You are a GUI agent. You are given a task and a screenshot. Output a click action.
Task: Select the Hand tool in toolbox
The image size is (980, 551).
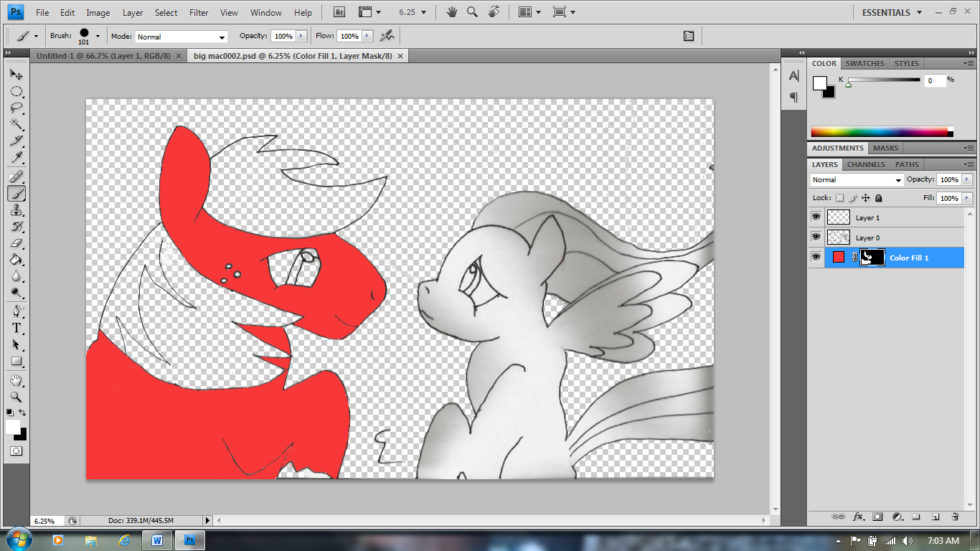(x=16, y=380)
